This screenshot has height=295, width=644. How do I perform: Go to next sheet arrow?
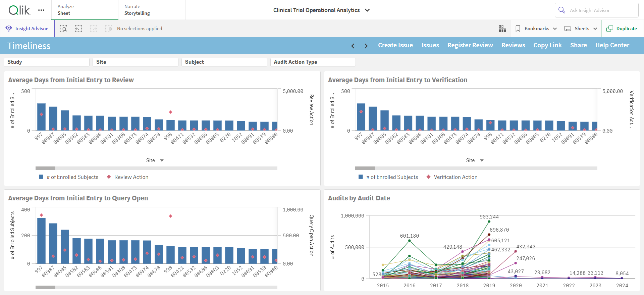[x=366, y=46]
